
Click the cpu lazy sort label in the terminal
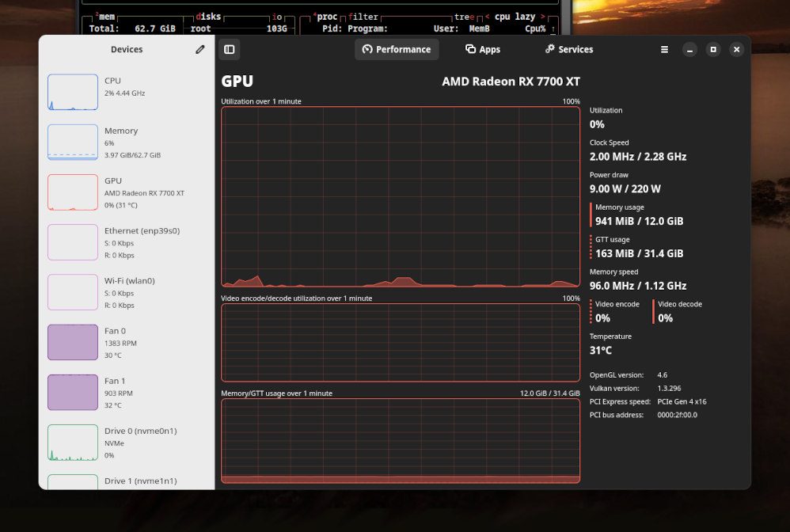point(515,17)
